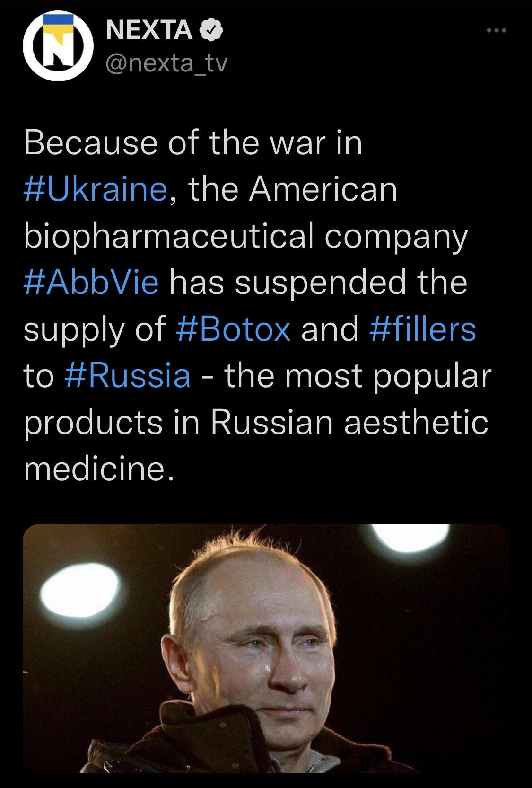The height and width of the screenshot is (788, 532).
Task: Click the phrase "the most popular"
Action: [358, 376]
